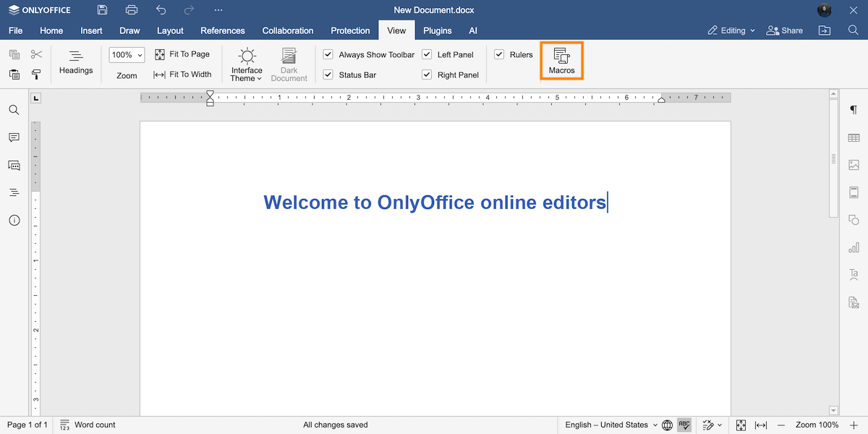Click the Save icon in title bar
The image size is (868, 434).
pyautogui.click(x=102, y=10)
